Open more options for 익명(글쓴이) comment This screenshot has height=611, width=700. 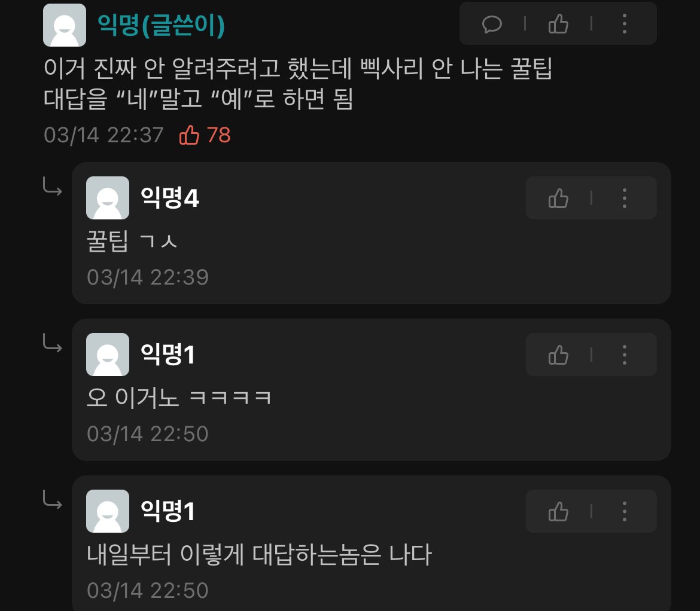[x=624, y=24]
